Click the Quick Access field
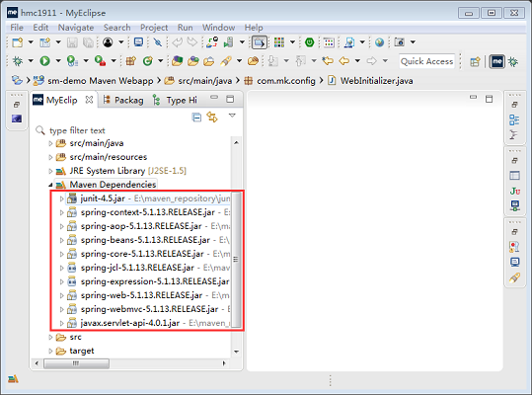 click(426, 61)
